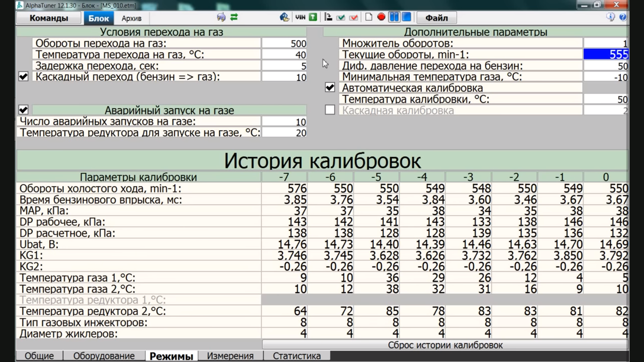644x362 pixels.
Task: Click the car connection icon
Action: tap(221, 17)
